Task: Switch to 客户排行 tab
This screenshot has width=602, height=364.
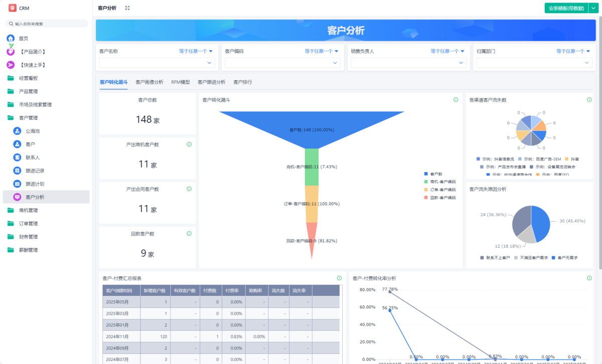Action: (243, 82)
